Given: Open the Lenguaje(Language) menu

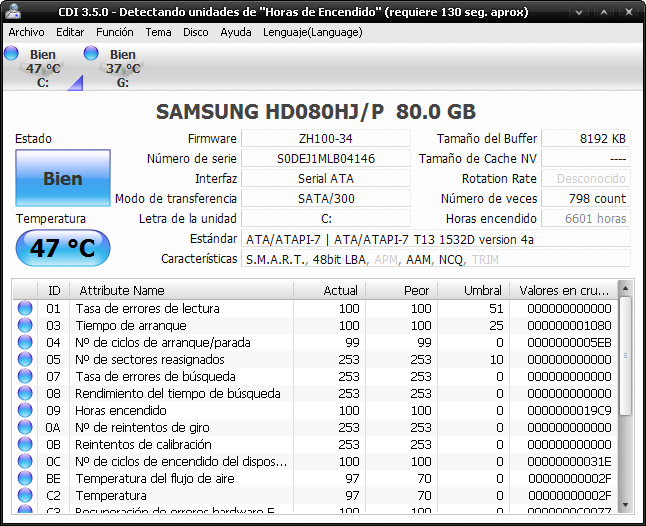Looking at the screenshot, I should click(313, 32).
